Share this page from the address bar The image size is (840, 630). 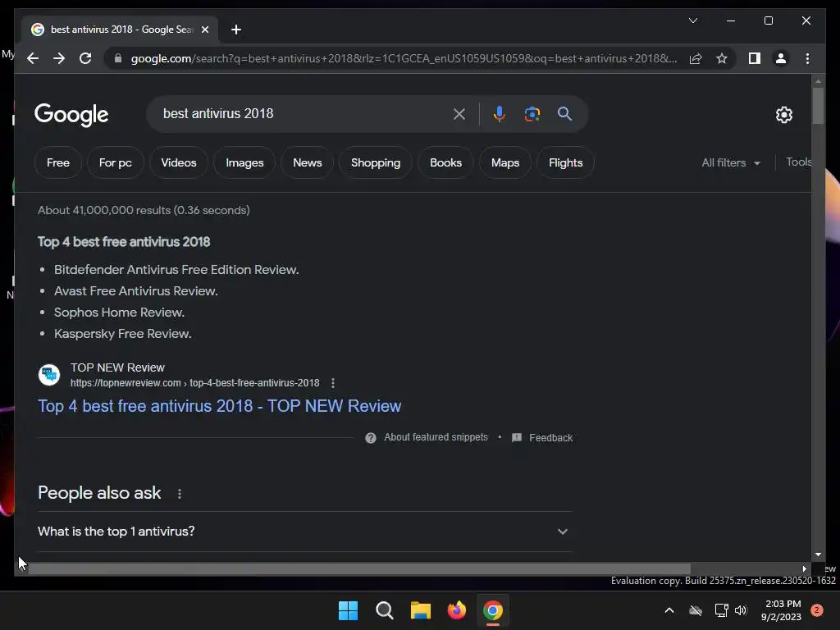pos(696,58)
